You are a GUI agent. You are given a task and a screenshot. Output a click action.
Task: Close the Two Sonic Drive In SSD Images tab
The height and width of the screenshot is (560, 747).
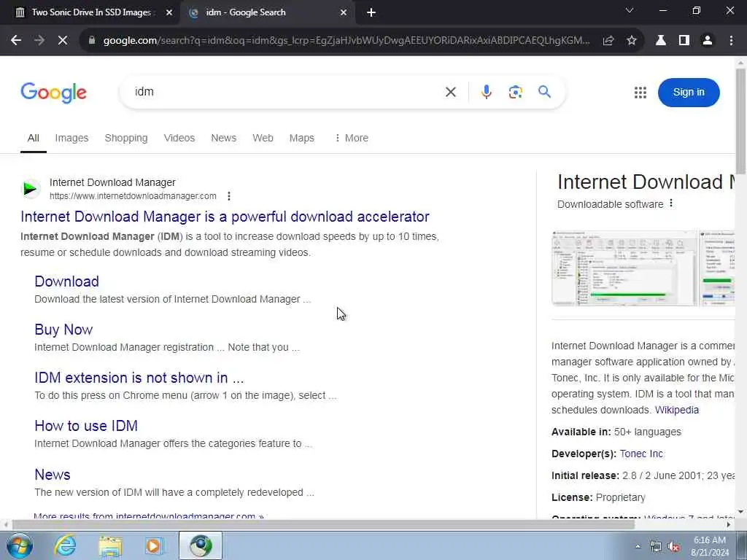169,12
